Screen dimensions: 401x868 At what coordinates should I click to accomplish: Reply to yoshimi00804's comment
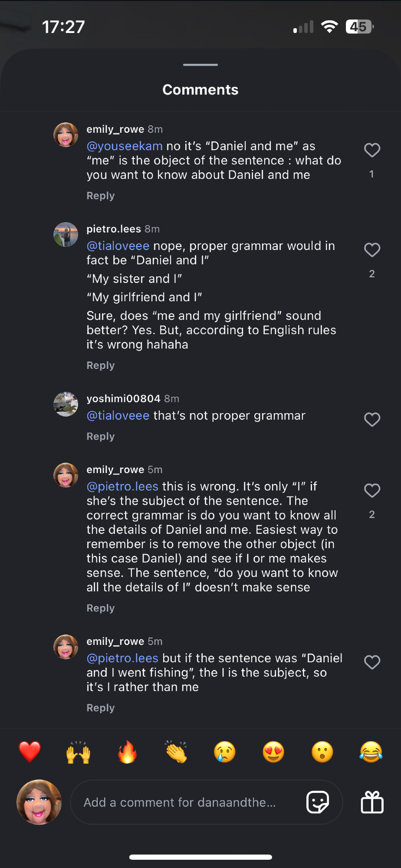click(101, 437)
